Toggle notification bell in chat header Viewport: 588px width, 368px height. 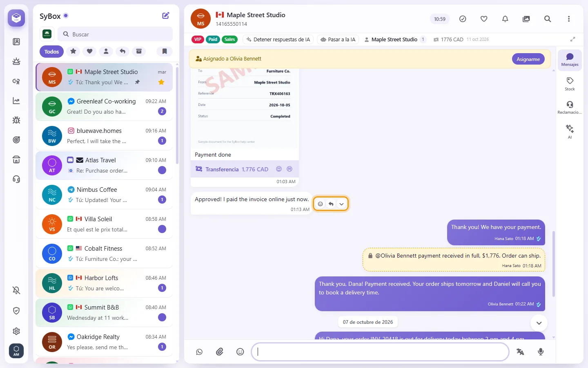(x=505, y=19)
